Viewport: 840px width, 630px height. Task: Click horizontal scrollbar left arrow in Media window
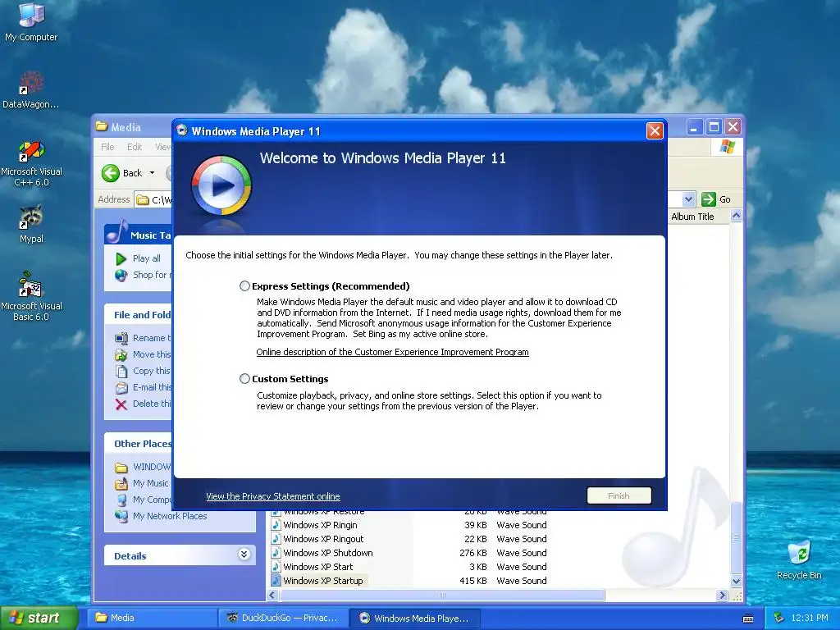coord(272,596)
